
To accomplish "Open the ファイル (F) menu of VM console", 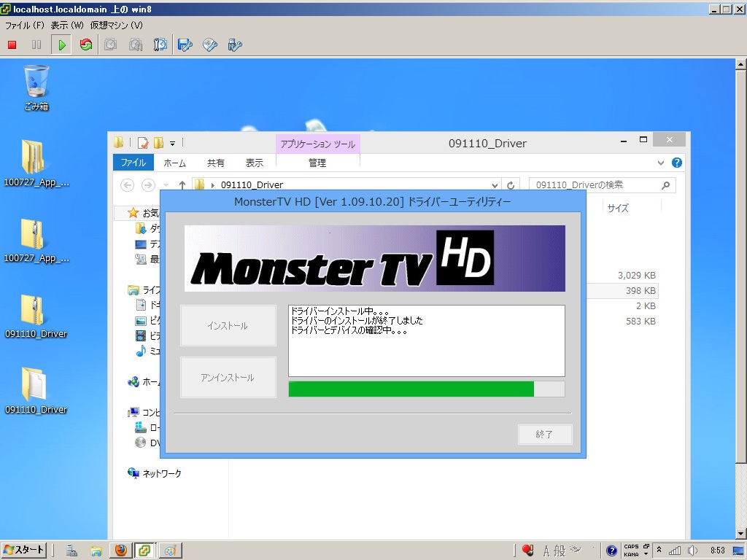I will (x=25, y=26).
